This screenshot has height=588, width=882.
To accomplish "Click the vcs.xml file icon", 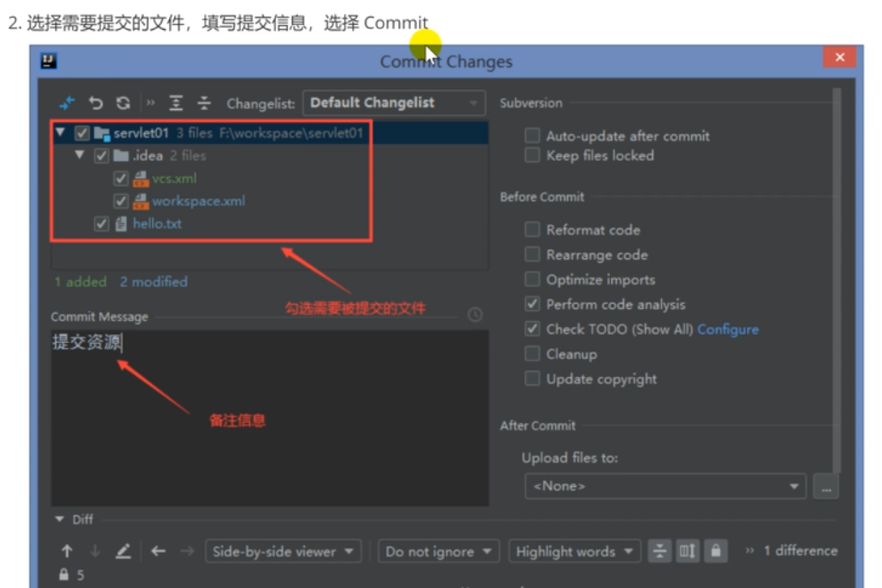I will [141, 179].
